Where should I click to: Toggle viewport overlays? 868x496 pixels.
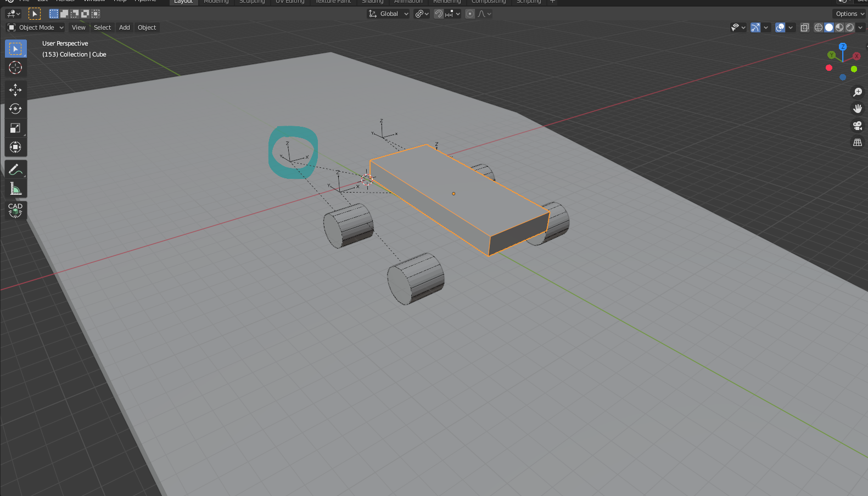coord(780,27)
